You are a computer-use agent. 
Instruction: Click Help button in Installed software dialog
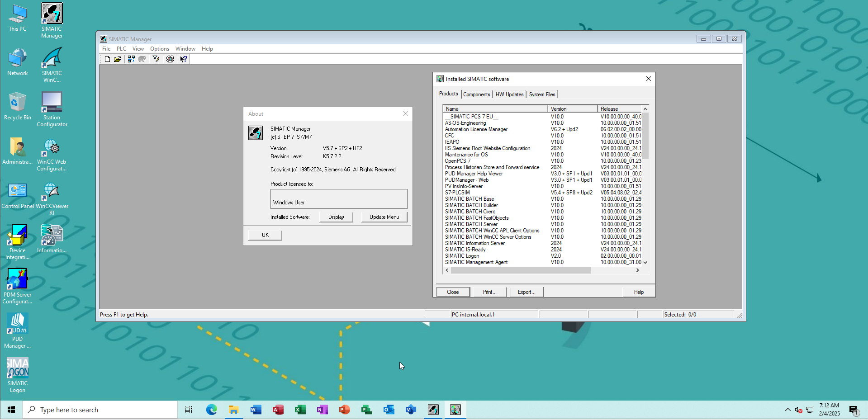pyautogui.click(x=639, y=292)
